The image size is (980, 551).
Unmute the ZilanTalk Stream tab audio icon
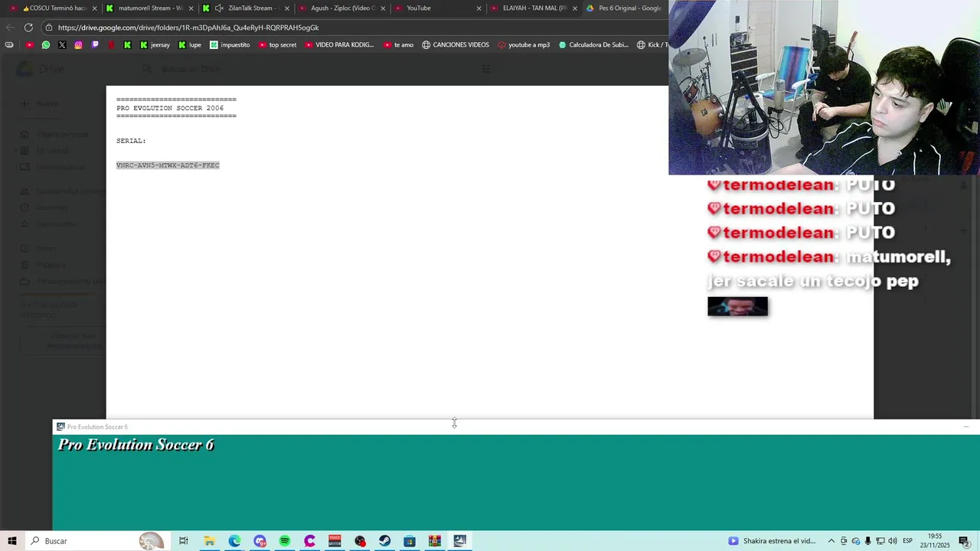click(220, 8)
